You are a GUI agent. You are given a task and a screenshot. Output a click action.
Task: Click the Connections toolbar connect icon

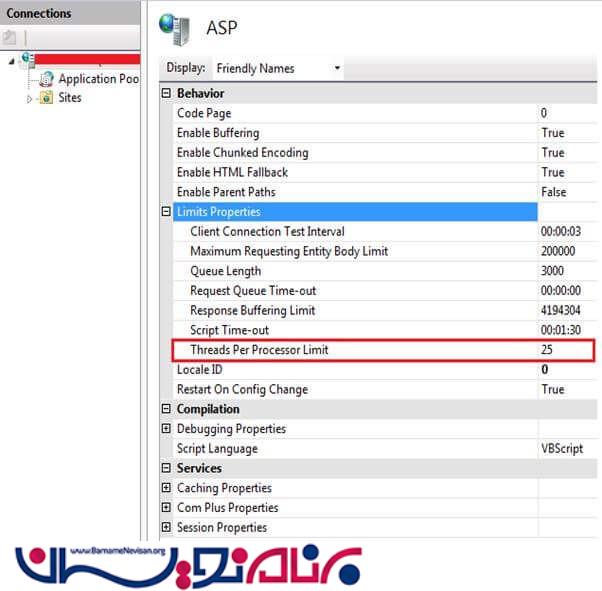9,38
